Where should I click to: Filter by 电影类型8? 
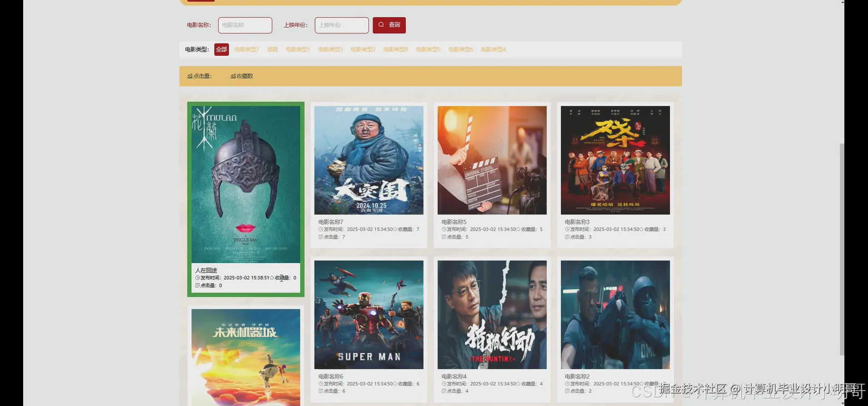(x=395, y=50)
